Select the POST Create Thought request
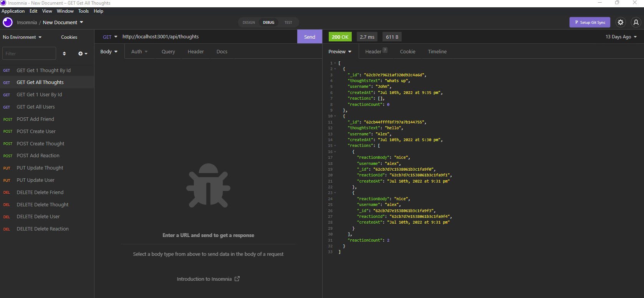644x298 pixels. (x=40, y=143)
